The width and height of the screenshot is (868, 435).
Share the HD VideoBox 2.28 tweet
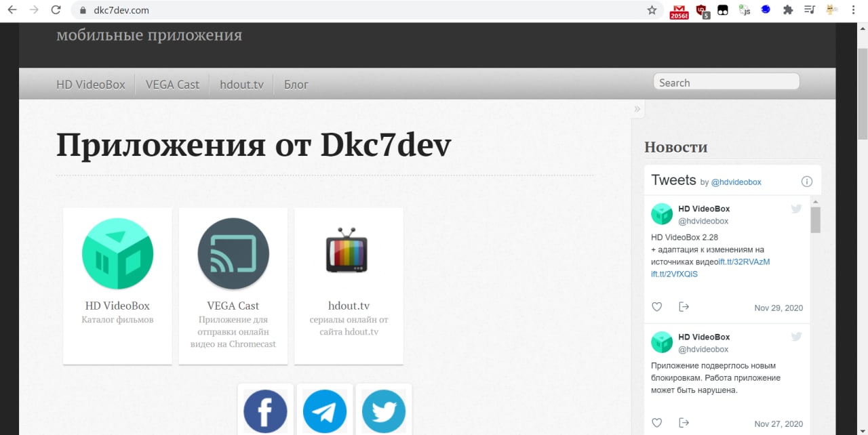684,307
